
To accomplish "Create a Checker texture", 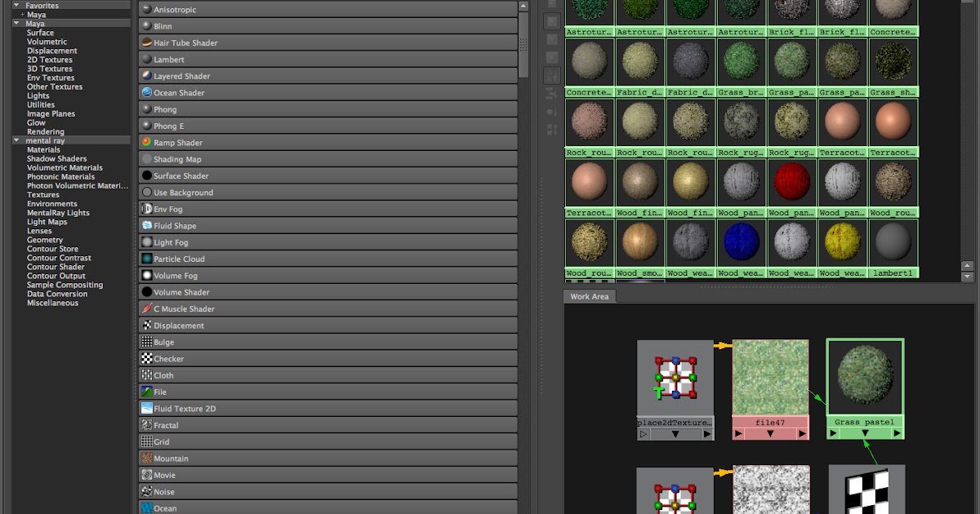I will click(x=327, y=359).
